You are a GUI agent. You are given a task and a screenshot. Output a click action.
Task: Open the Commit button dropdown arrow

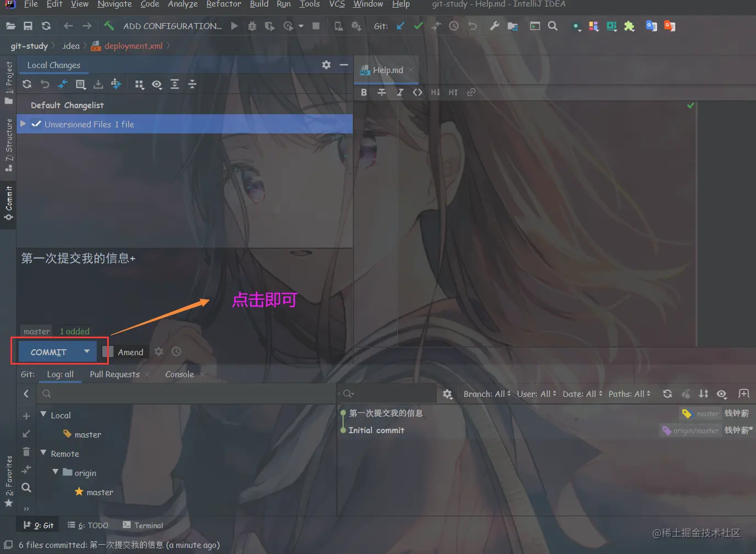tap(87, 351)
